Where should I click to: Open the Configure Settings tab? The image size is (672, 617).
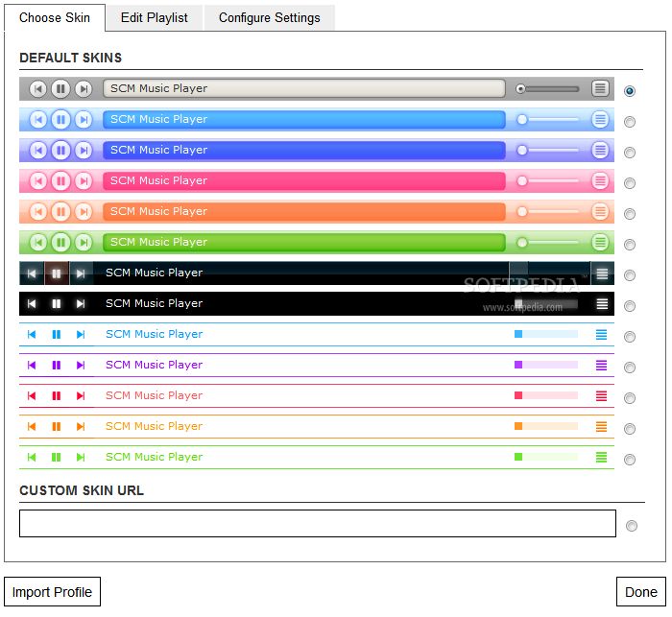269,17
